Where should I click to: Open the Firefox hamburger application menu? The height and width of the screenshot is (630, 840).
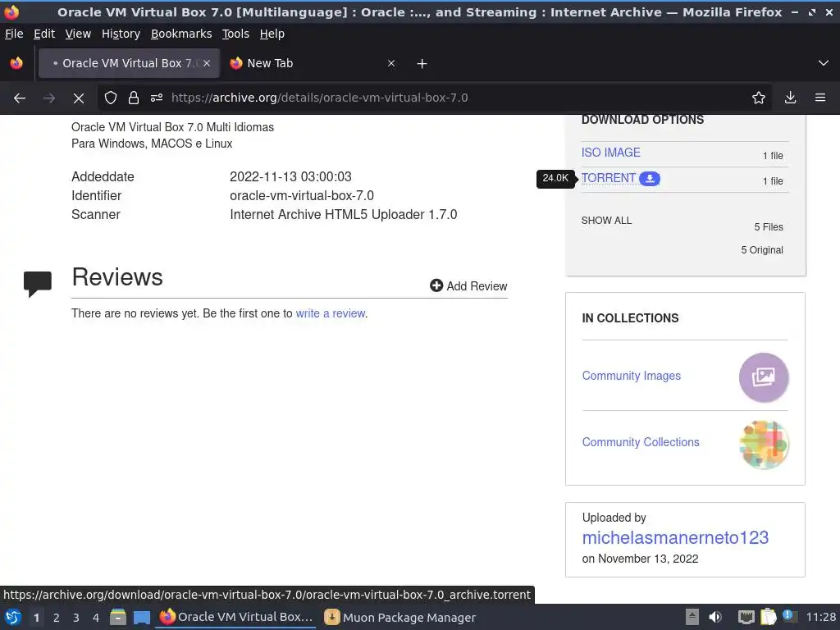tap(820, 98)
